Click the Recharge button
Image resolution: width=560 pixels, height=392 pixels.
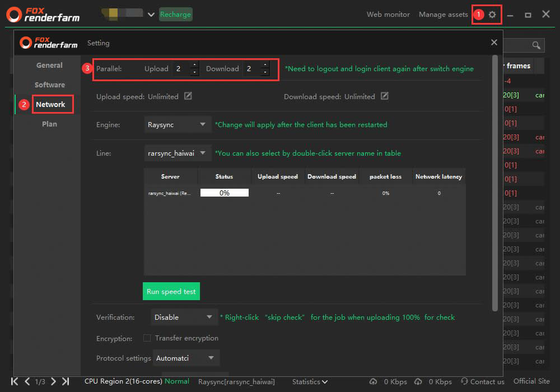[175, 15]
